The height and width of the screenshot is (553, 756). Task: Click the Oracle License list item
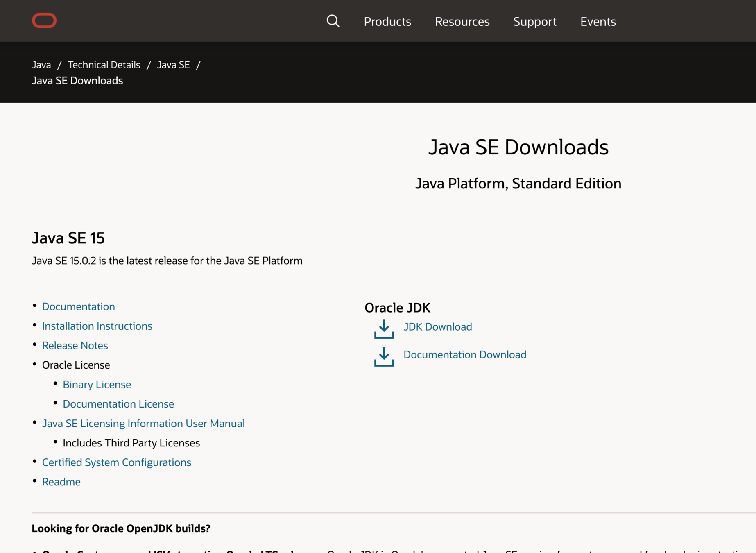76,365
